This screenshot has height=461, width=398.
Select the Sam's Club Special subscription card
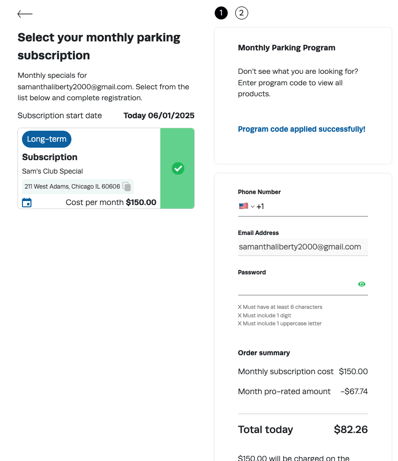click(106, 168)
